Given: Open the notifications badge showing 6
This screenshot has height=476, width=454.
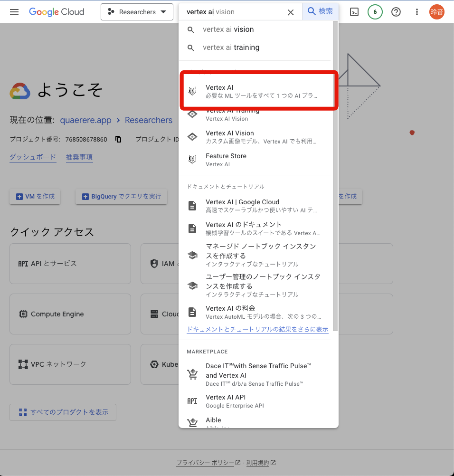Looking at the screenshot, I should point(375,12).
